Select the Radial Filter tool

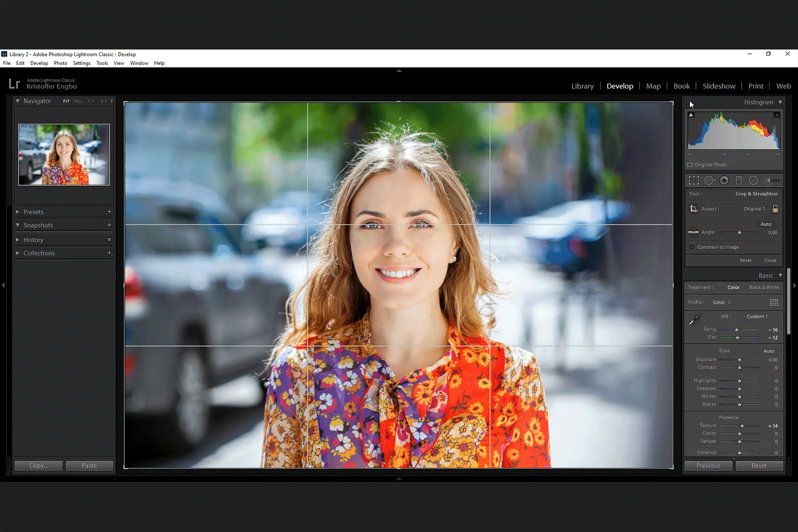tap(753, 180)
